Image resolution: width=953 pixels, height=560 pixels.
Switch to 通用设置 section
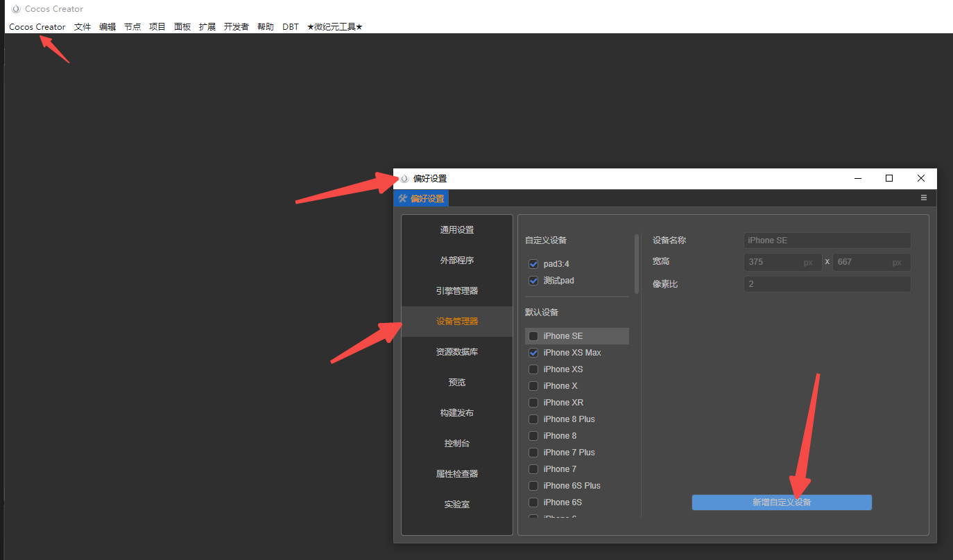click(457, 230)
